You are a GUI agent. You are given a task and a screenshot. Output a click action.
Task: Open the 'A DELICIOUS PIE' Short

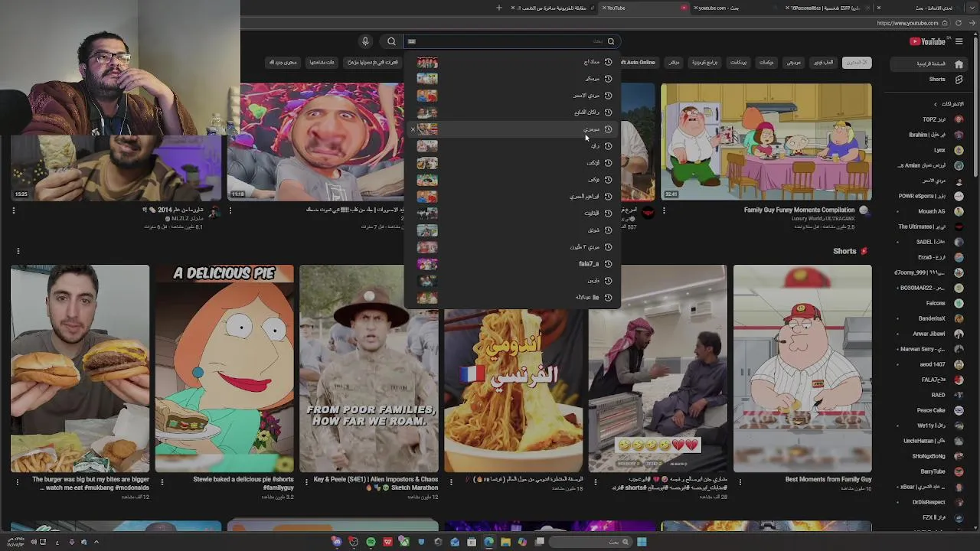224,368
